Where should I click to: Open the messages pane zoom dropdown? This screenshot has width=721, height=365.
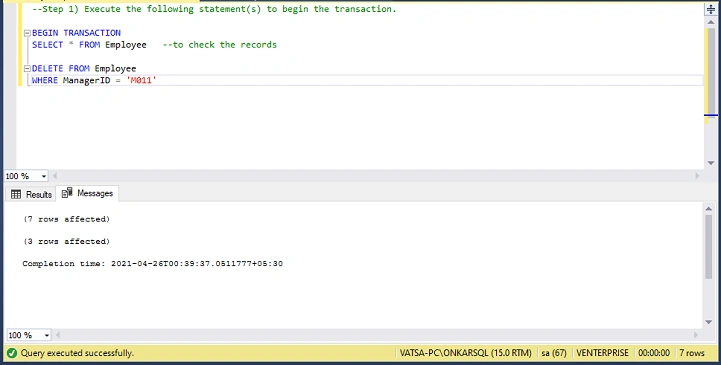pos(46,335)
